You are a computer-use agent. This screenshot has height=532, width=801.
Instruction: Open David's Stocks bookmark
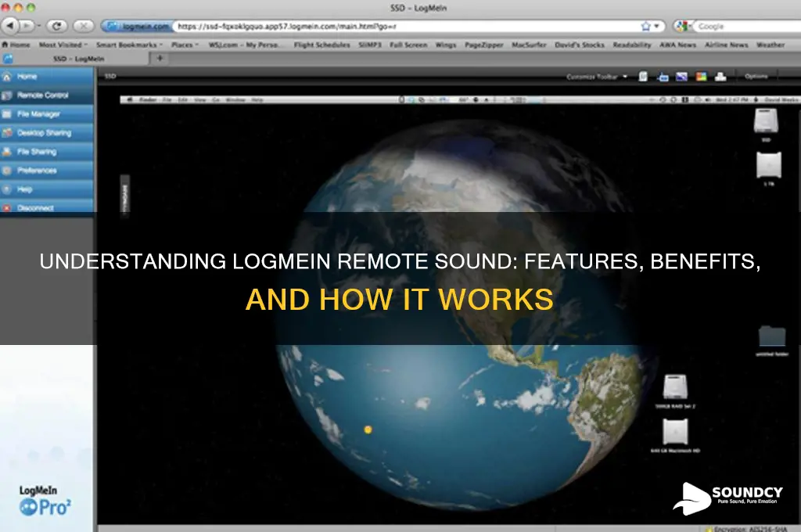coord(580,45)
